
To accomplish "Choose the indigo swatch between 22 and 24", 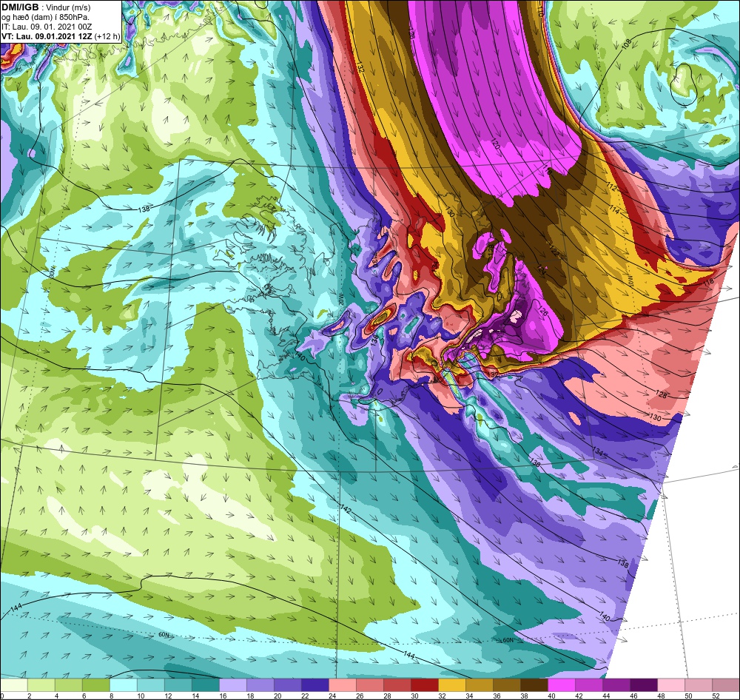I will [x=315, y=684].
